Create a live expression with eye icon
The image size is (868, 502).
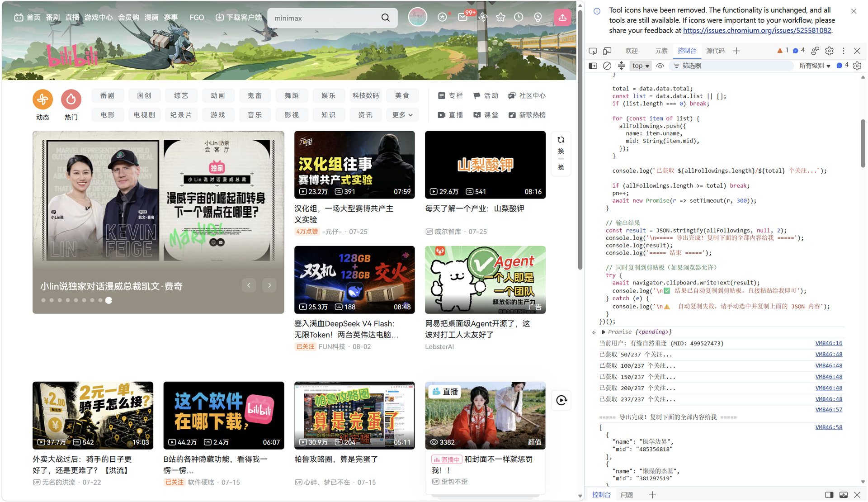[x=660, y=66]
